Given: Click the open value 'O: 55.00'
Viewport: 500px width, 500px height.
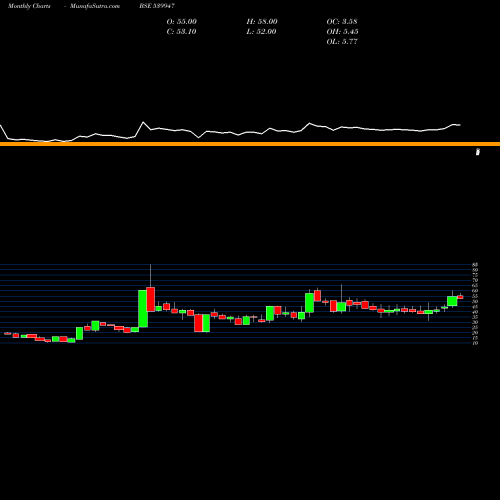Looking at the screenshot, I should (182, 22).
